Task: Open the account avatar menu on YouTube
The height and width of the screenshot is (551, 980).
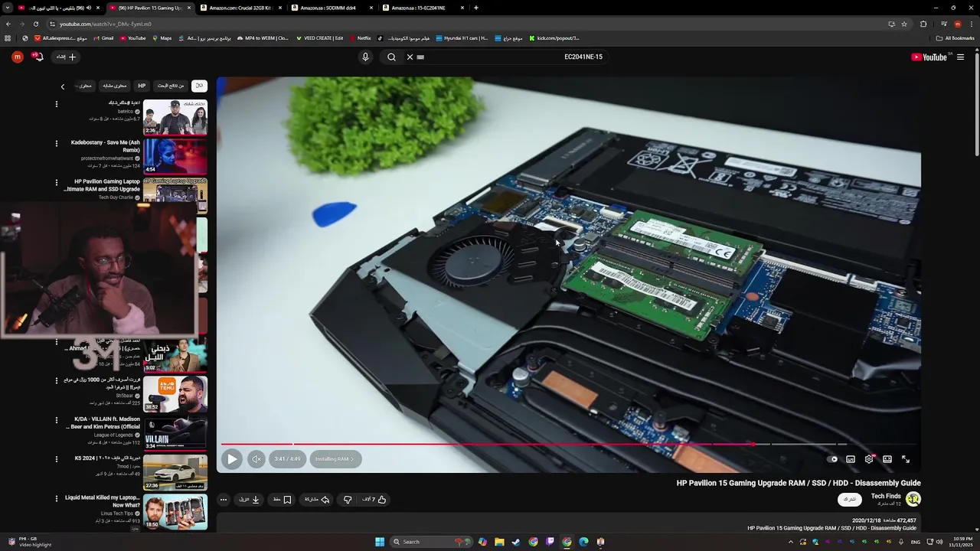Action: click(17, 57)
